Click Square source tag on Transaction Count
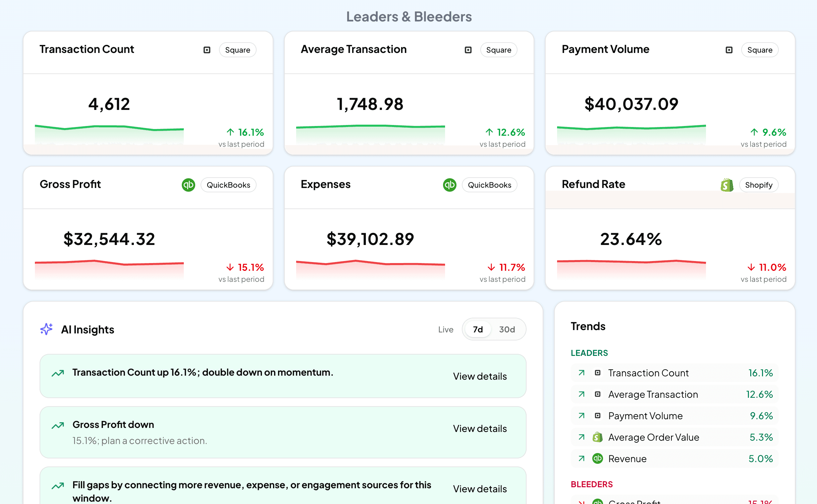The image size is (817, 504). [237, 50]
